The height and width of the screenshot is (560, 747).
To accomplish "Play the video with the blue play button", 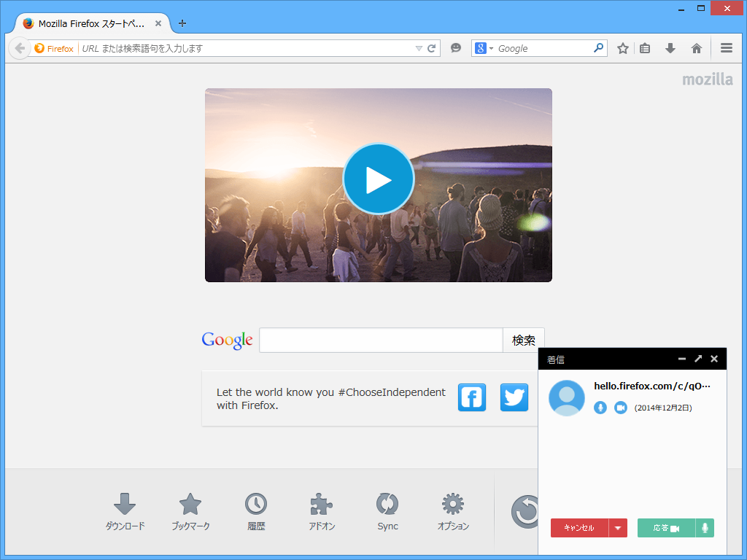I will [379, 179].
